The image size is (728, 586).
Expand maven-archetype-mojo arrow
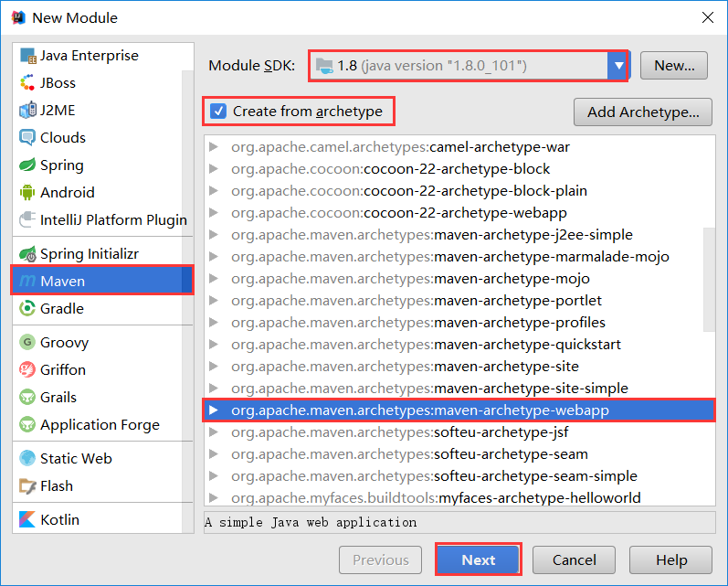[x=214, y=278]
